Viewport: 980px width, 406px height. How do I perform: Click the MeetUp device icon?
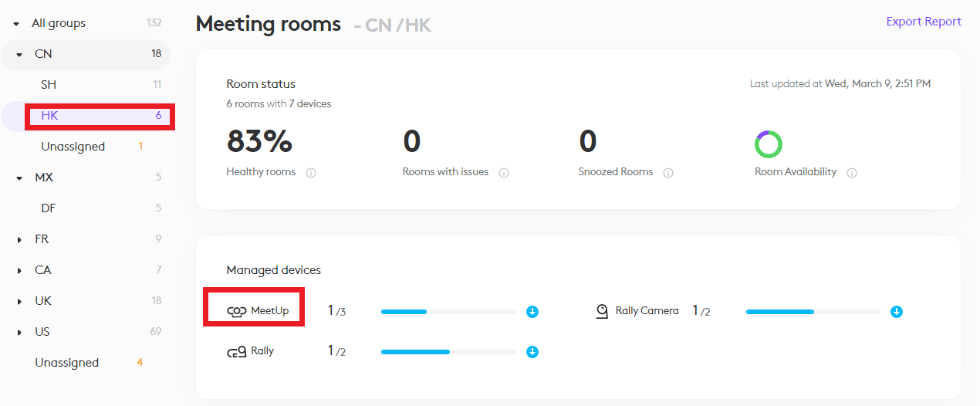(236, 311)
